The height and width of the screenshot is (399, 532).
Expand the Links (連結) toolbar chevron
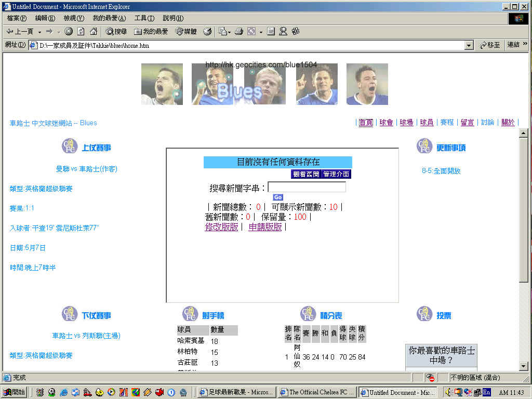point(525,45)
